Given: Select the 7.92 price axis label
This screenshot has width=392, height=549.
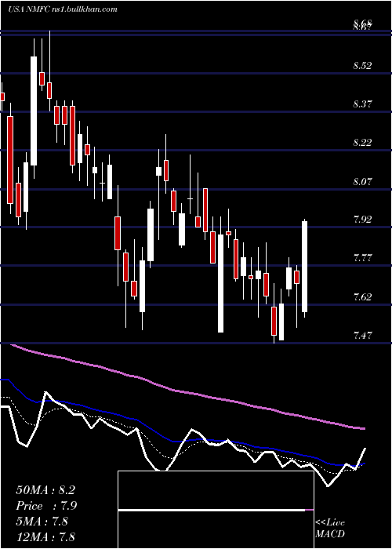Looking at the screenshot, I should point(362,220).
